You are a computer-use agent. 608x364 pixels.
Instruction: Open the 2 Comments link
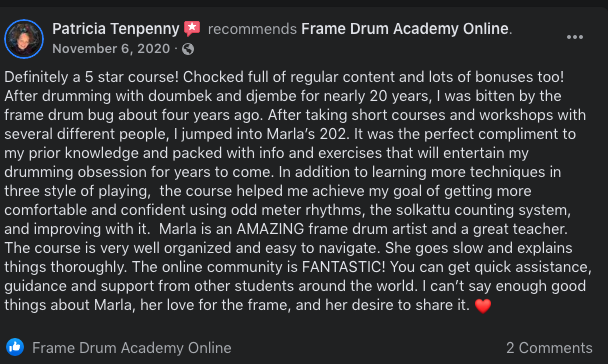tap(549, 348)
